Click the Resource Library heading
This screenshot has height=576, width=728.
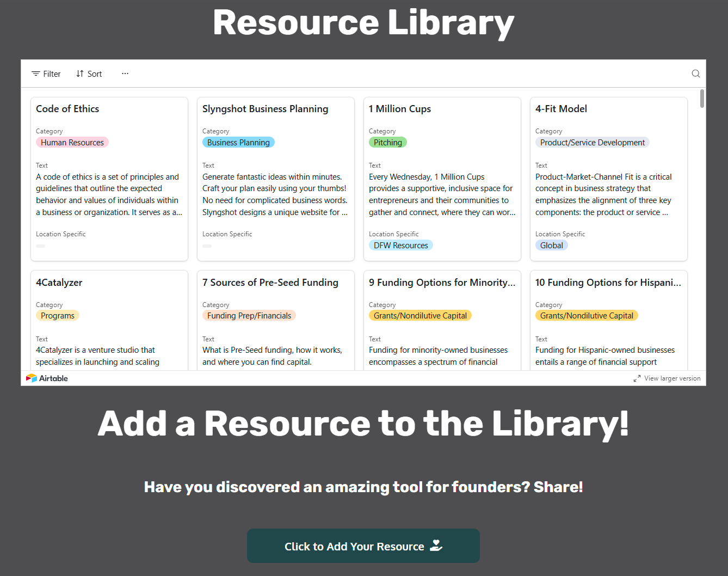(363, 23)
